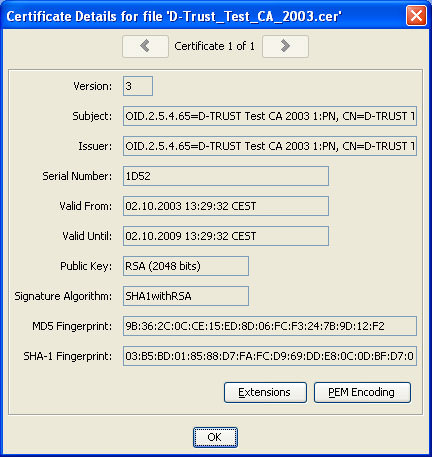Select the Public Key field RSA (2048 bits)

[x=186, y=266]
